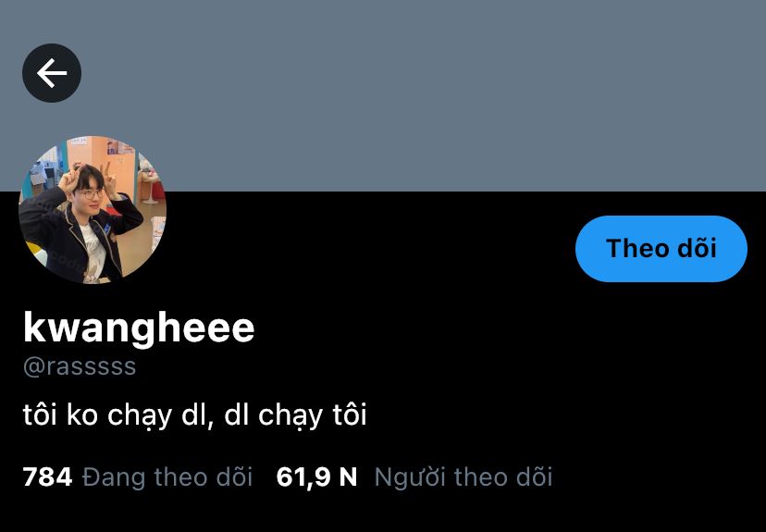This screenshot has width=766, height=532.
Task: Tap 'dl chạy tôi' in the bio
Action: click(x=295, y=415)
